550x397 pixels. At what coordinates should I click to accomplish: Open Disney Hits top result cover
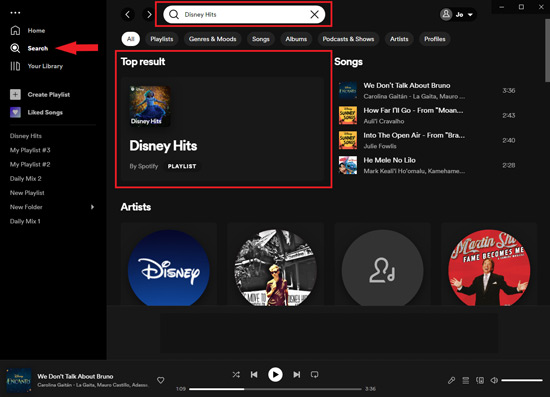tap(150, 106)
